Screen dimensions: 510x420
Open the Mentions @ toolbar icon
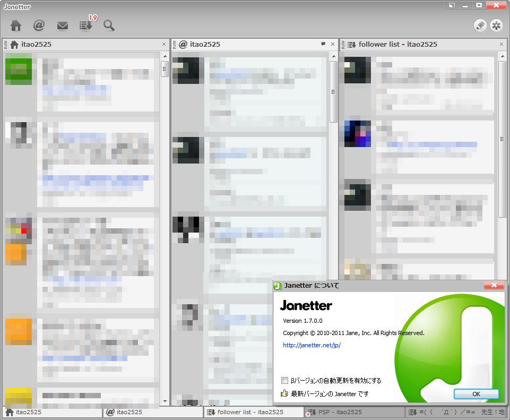coord(39,25)
